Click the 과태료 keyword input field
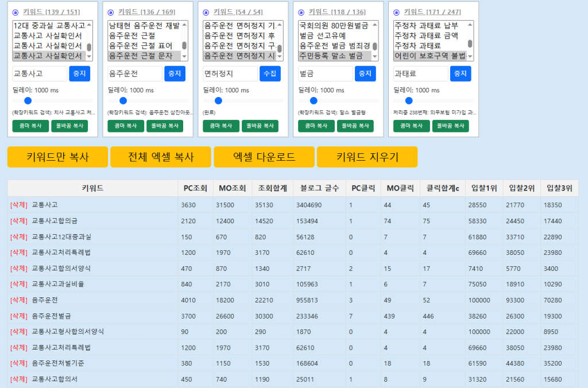The width and height of the screenshot is (588, 388). click(420, 73)
